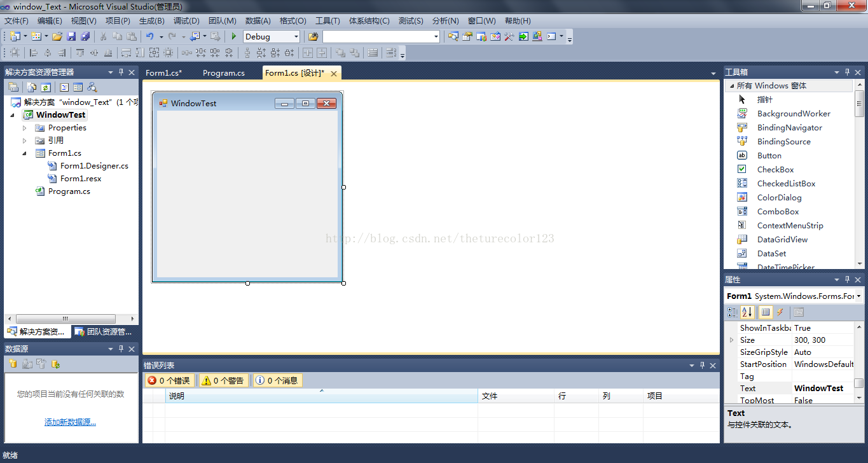Click the Solution Explorer toolbar icon
The height and width of the screenshot is (463, 868).
(453, 36)
